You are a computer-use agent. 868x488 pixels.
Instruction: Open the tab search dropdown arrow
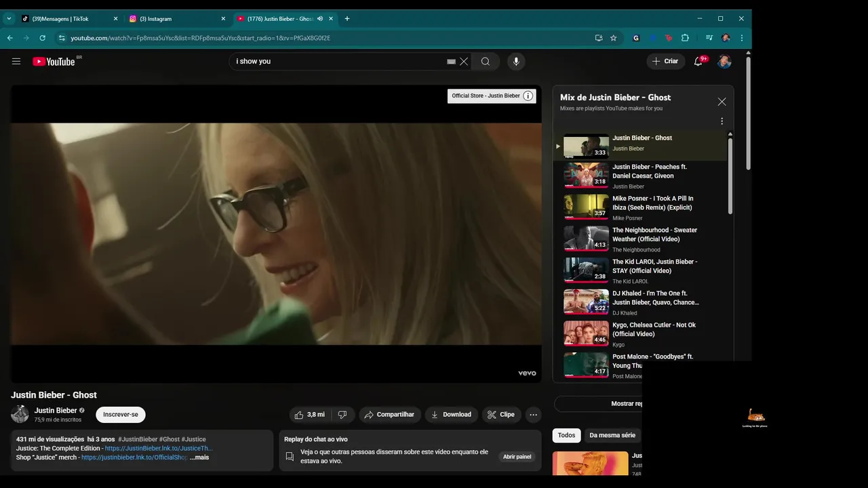[x=9, y=18]
